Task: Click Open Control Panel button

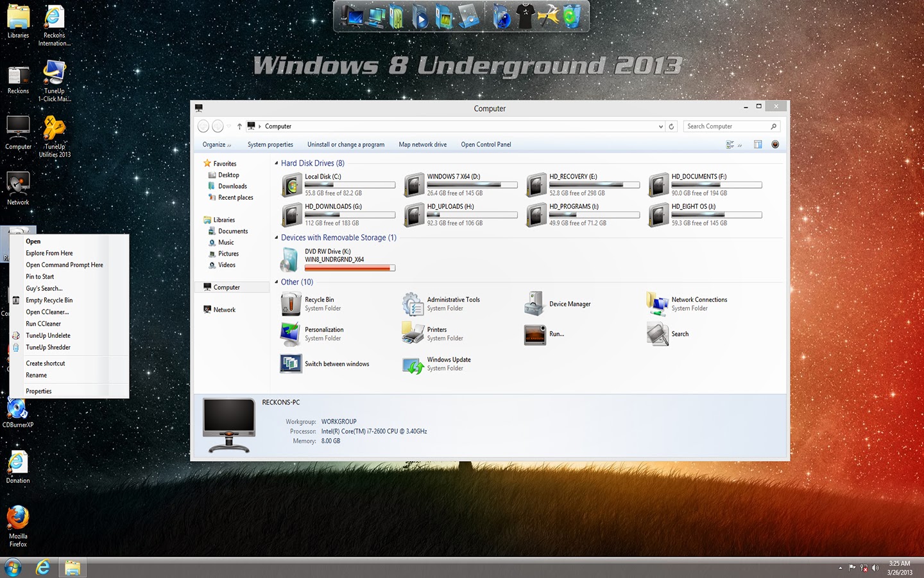Action: pyautogui.click(x=486, y=144)
